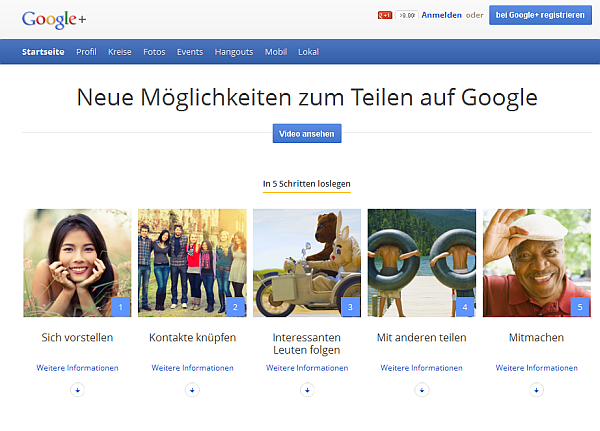
Task: Click the red +1 button icon
Action: 385,15
